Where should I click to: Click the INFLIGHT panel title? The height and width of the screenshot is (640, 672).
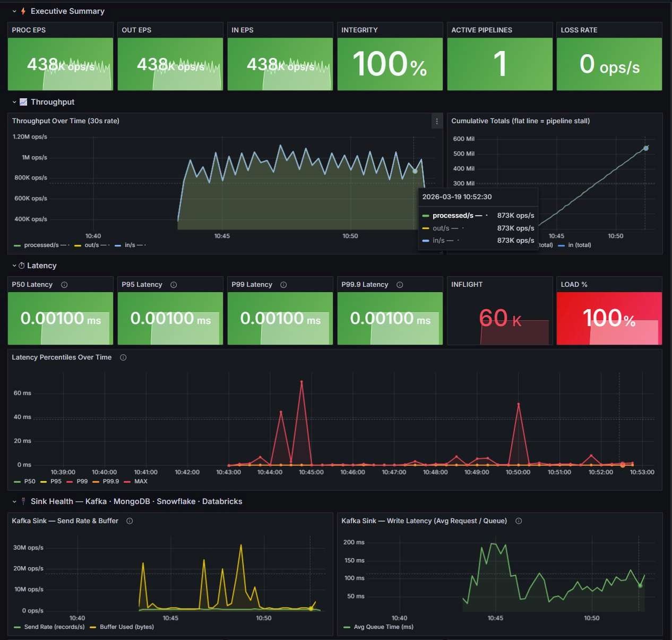[x=467, y=285]
